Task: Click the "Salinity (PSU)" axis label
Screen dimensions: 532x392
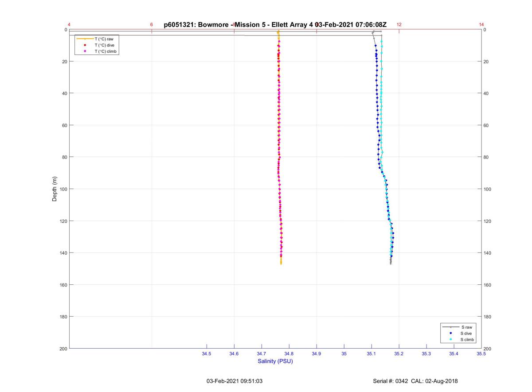Action: [x=275, y=361]
